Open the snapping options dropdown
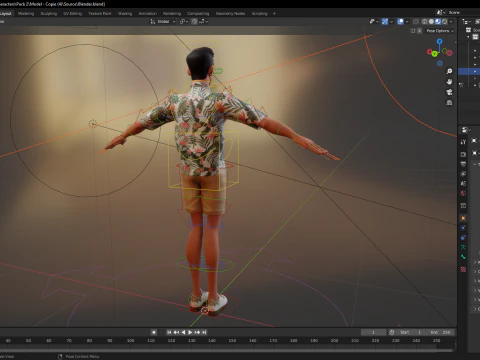 (x=203, y=22)
